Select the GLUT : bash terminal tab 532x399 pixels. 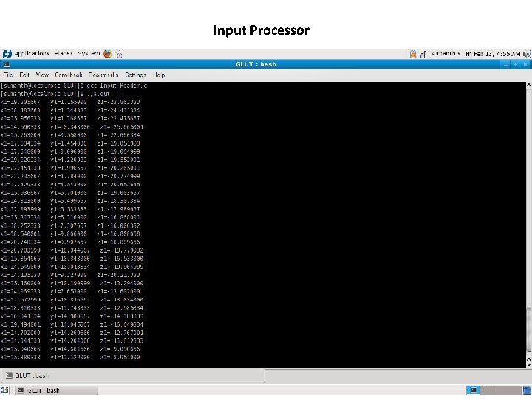pyautogui.click(x=132, y=375)
